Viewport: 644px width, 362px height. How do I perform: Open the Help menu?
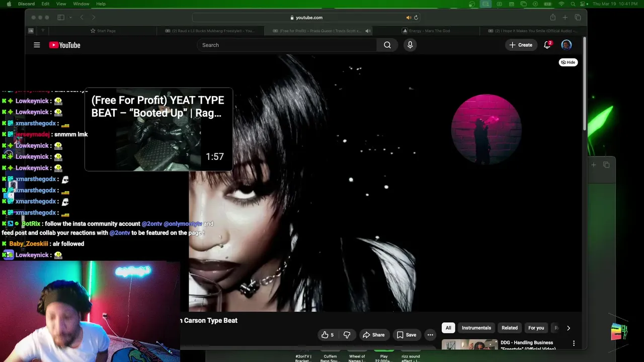pos(101,4)
